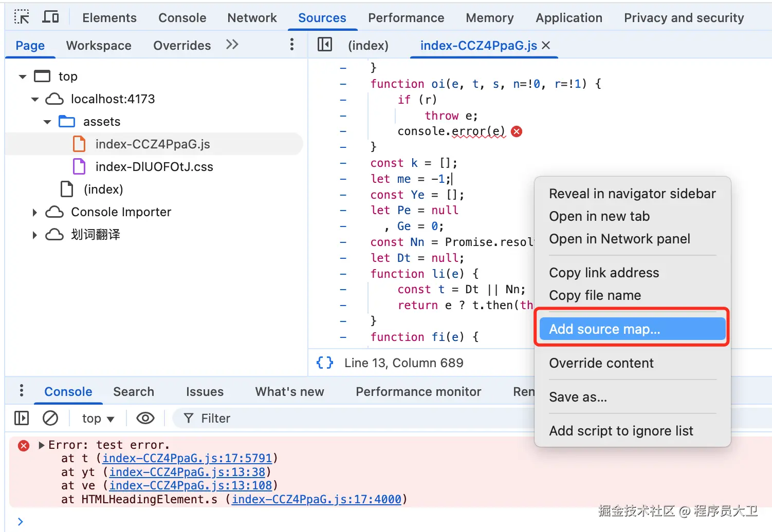
Task: Select index-DIUOFOtJ.css in the file tree
Action: click(154, 167)
